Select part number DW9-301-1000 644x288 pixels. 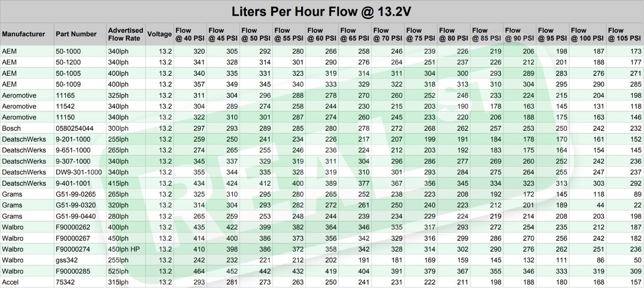click(x=79, y=172)
